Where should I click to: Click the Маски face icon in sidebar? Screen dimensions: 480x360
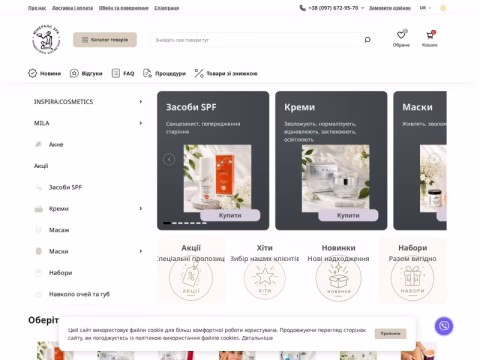[39, 251]
